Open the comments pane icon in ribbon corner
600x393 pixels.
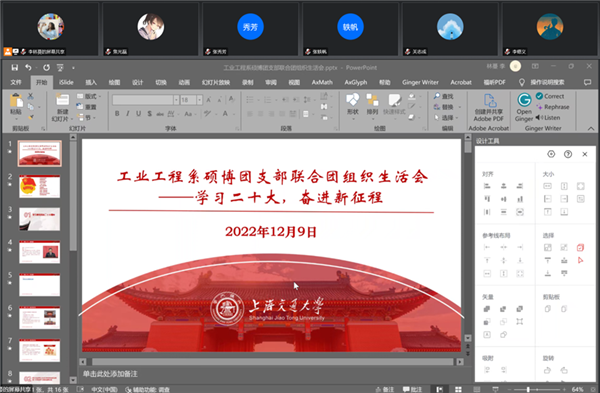click(x=587, y=82)
